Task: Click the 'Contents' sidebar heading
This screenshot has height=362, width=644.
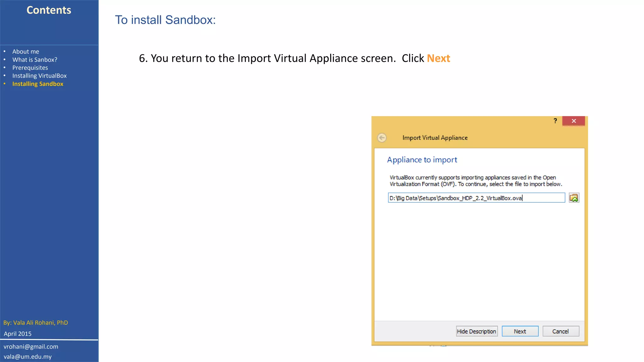Action: click(x=49, y=10)
